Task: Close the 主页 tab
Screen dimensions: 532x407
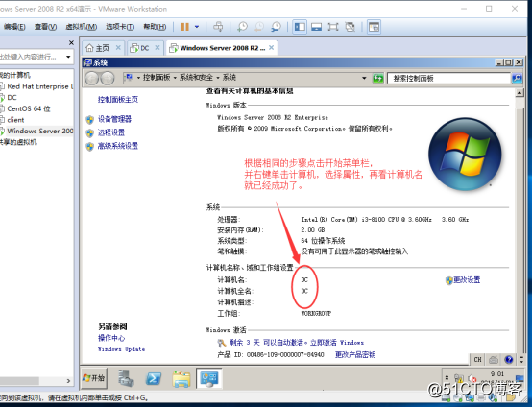Action: click(118, 48)
